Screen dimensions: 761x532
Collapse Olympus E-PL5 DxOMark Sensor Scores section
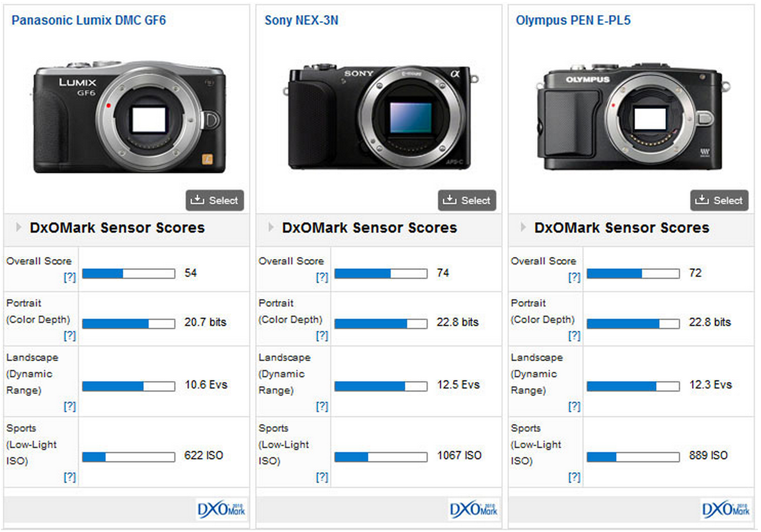pos(523,227)
